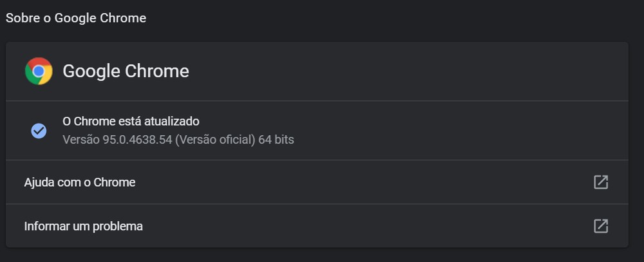This screenshot has width=644, height=262.
Task: Click the word "Sobre" in the heading
Action: click(21, 18)
